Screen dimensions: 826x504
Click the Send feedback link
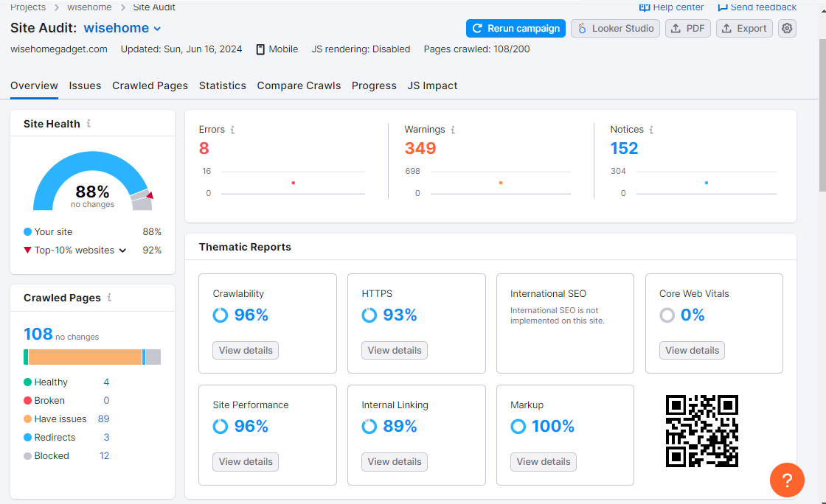pyautogui.click(x=757, y=7)
